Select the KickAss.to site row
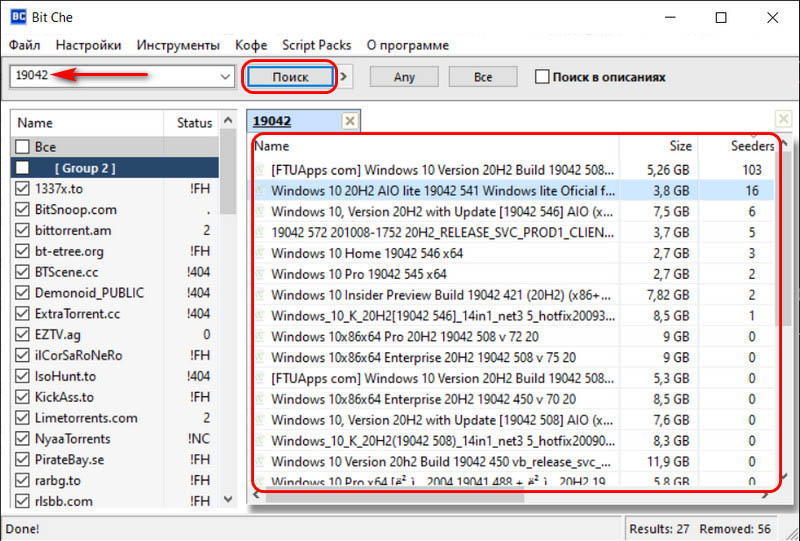The image size is (800, 541). pos(115,397)
